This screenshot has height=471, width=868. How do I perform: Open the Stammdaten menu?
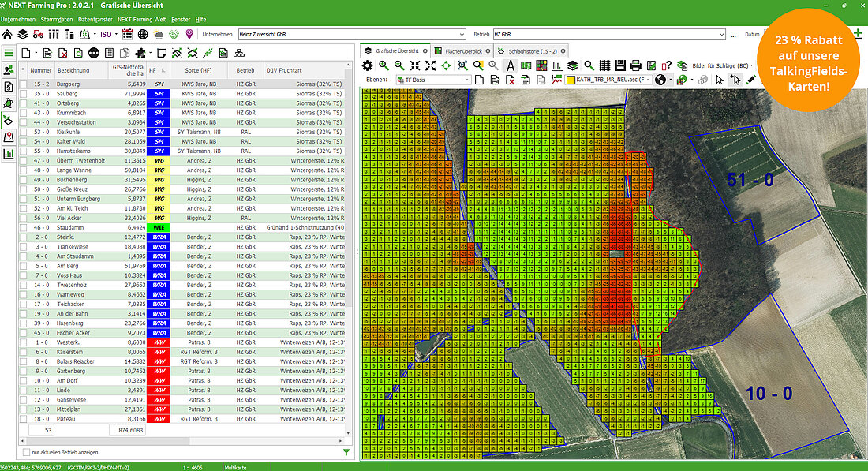point(57,20)
